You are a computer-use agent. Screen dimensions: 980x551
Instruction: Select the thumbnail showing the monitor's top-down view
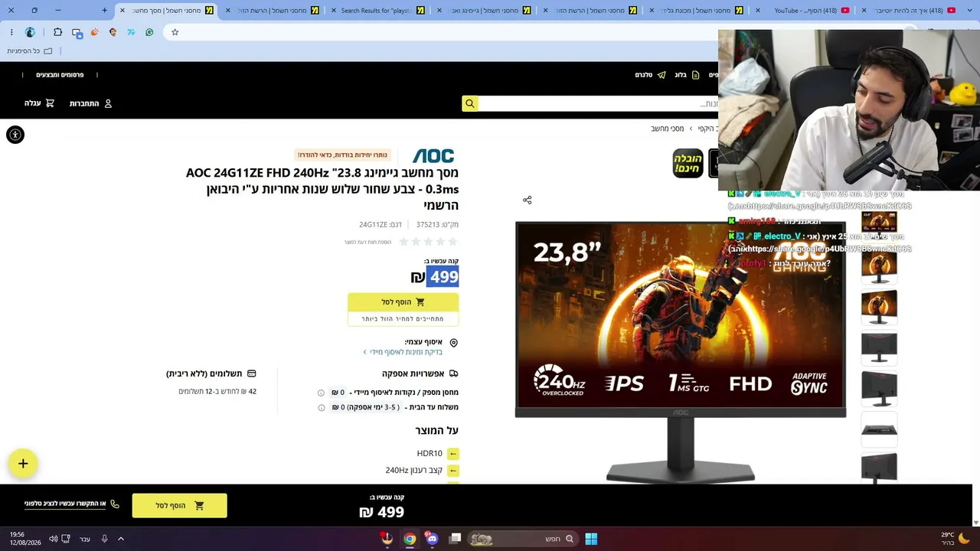879,429
